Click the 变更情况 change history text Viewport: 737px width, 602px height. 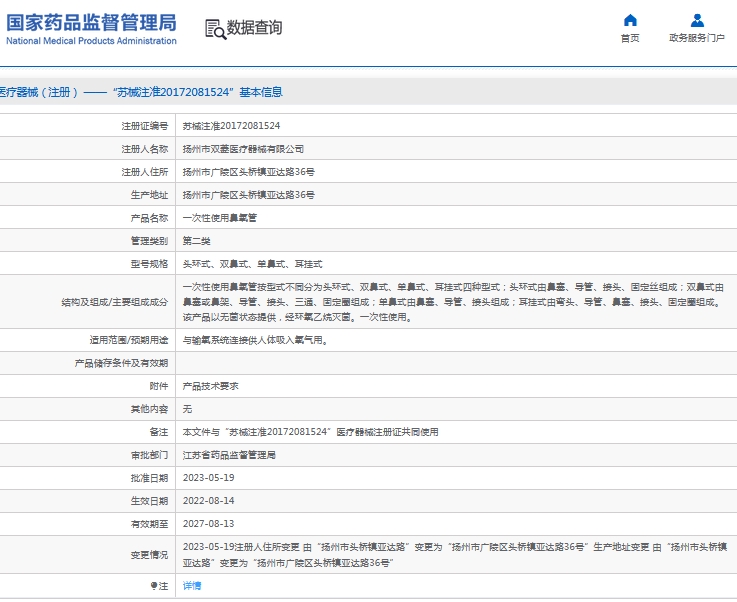click(455, 555)
